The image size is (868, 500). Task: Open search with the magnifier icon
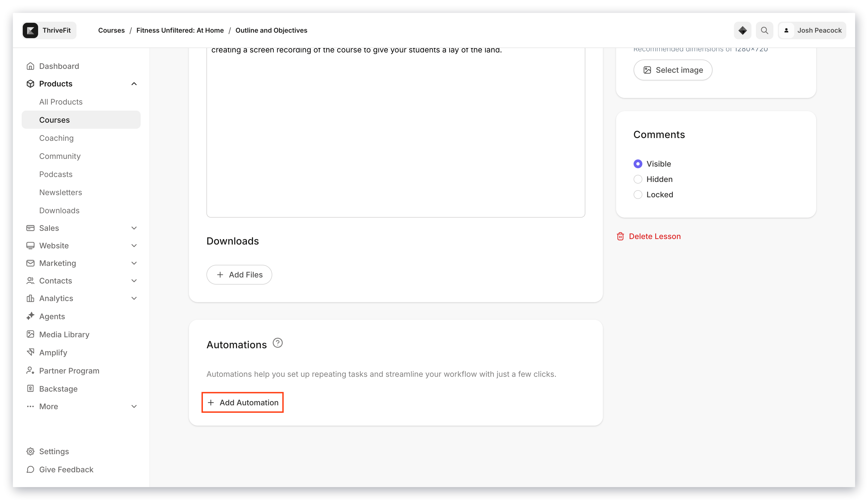point(764,30)
